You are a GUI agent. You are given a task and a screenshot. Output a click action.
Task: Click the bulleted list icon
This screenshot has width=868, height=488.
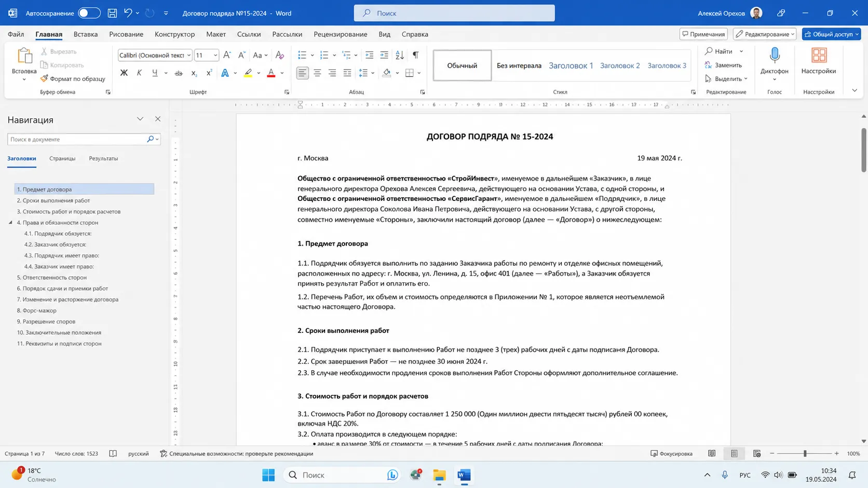(302, 55)
